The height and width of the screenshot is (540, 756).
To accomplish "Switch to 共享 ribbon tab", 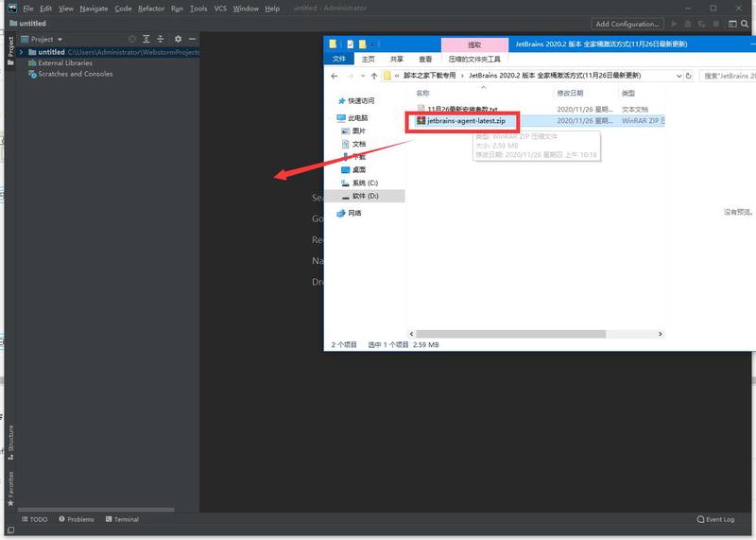I will tap(396, 59).
